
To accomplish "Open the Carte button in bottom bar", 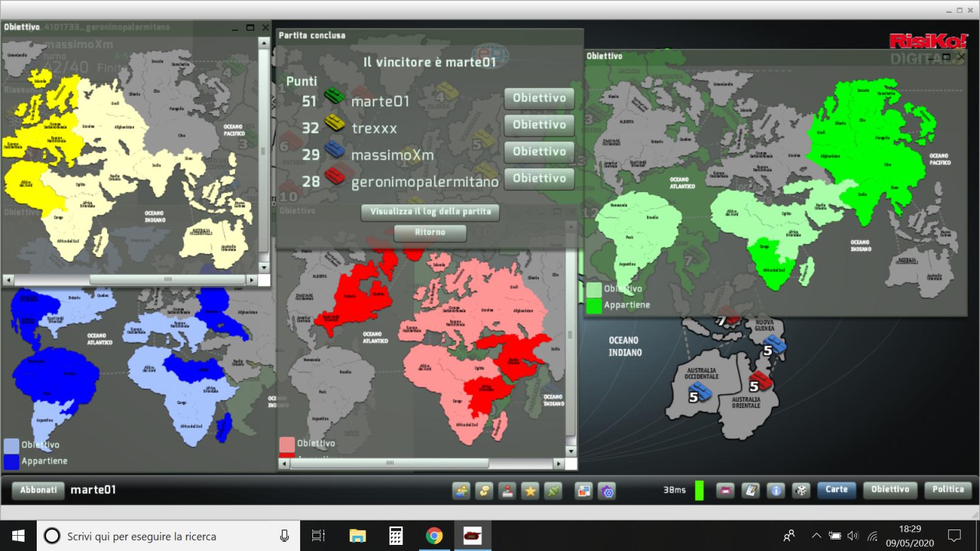I will click(836, 490).
